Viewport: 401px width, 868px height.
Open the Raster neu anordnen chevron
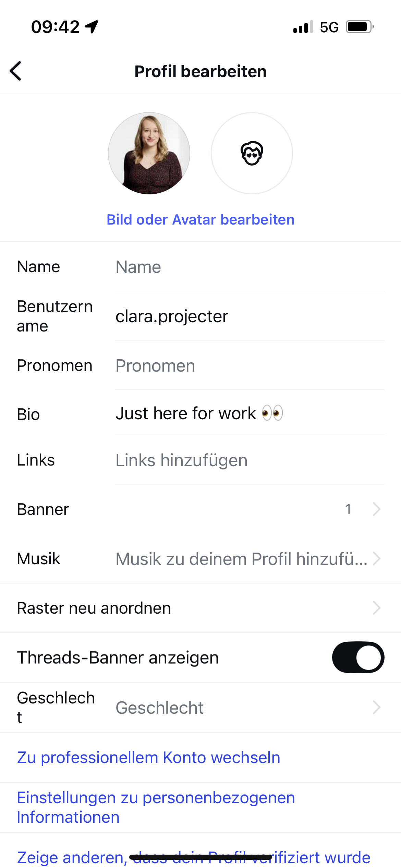click(x=376, y=608)
